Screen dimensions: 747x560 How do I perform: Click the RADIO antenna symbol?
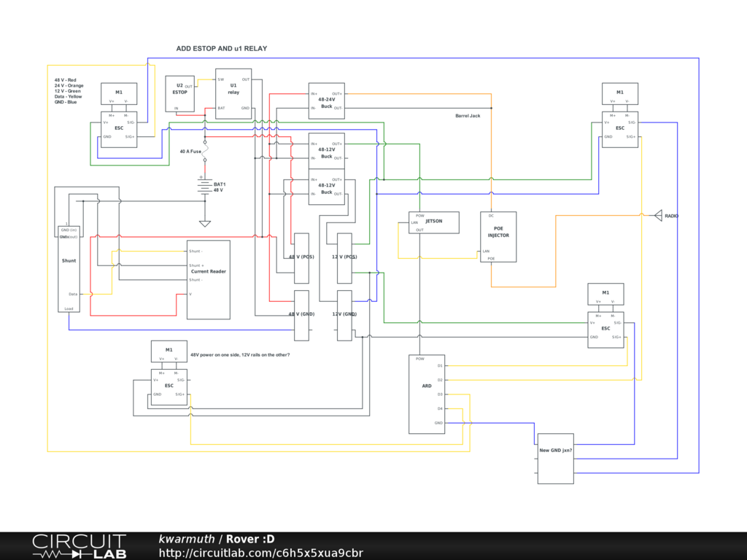(x=657, y=215)
